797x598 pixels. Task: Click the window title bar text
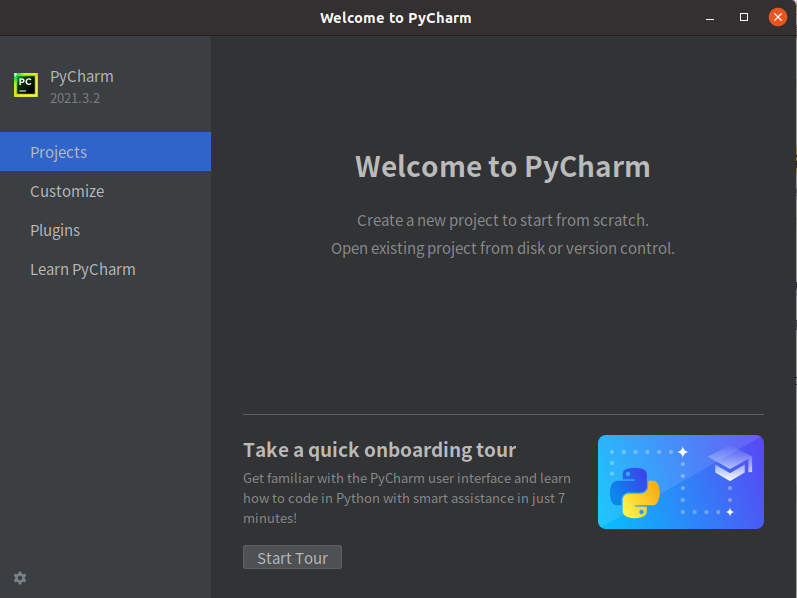click(x=396, y=18)
